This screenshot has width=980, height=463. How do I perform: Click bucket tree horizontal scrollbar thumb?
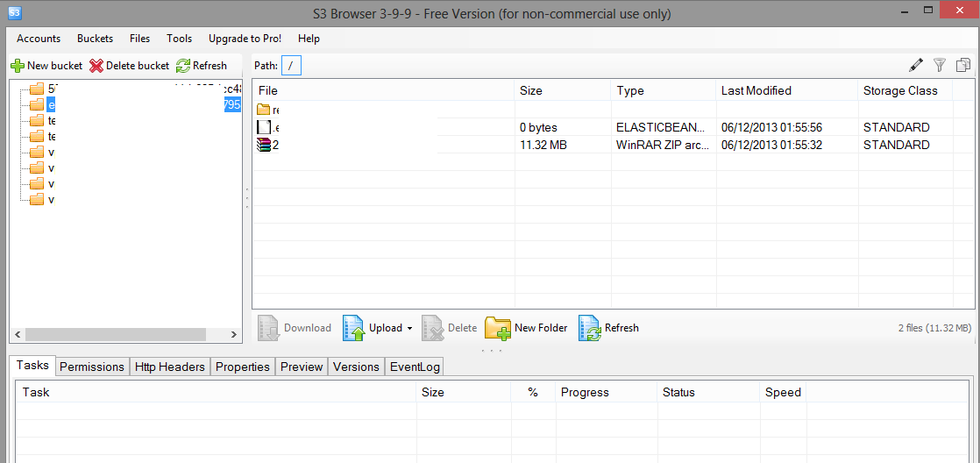click(116, 335)
